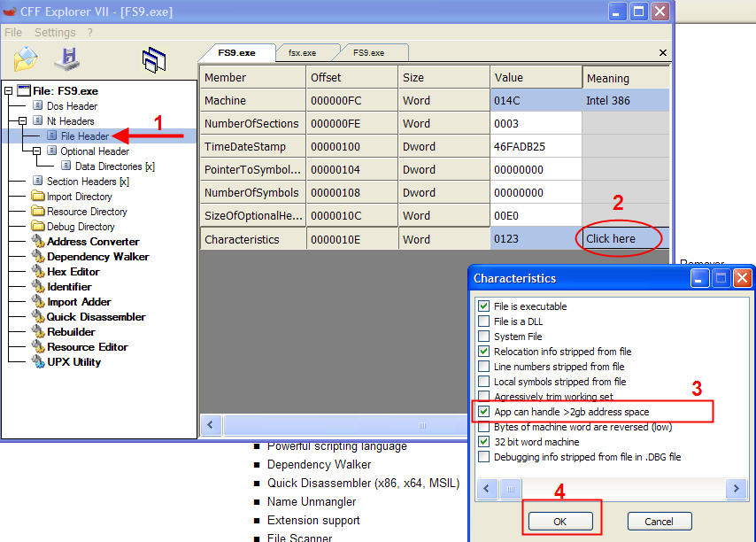
Task: Click 'Click here' in the Characteristics row
Action: click(611, 239)
